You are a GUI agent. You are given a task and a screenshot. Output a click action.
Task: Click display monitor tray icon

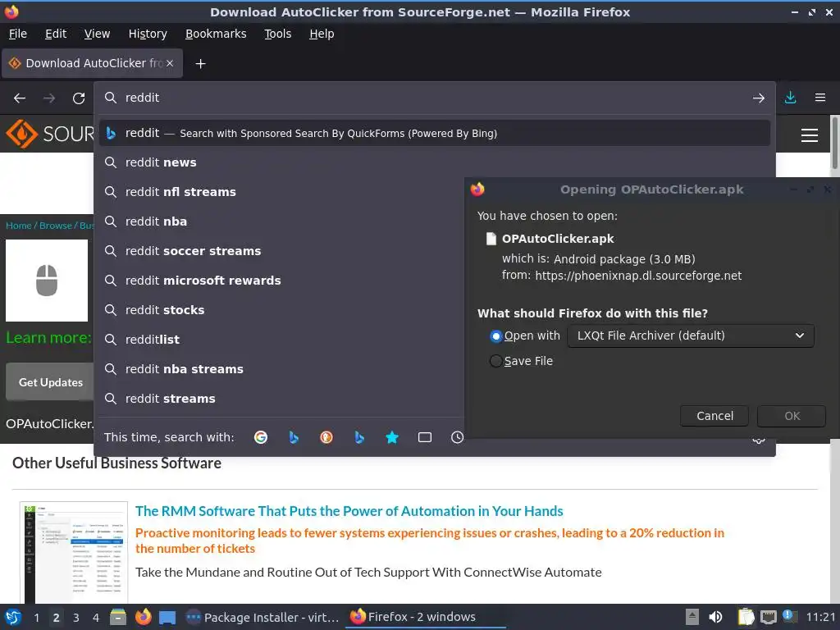[768, 617]
